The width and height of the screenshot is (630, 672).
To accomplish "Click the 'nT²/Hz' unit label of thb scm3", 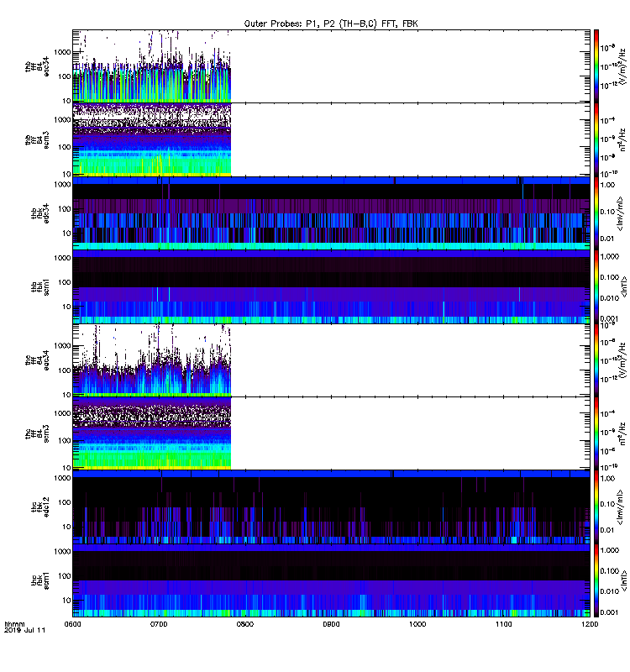I will (x=623, y=139).
